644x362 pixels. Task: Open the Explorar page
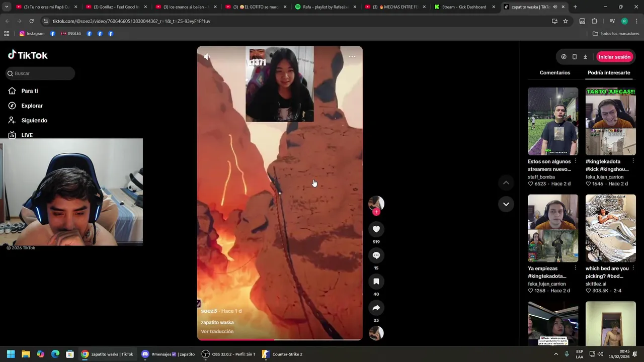coord(32,106)
